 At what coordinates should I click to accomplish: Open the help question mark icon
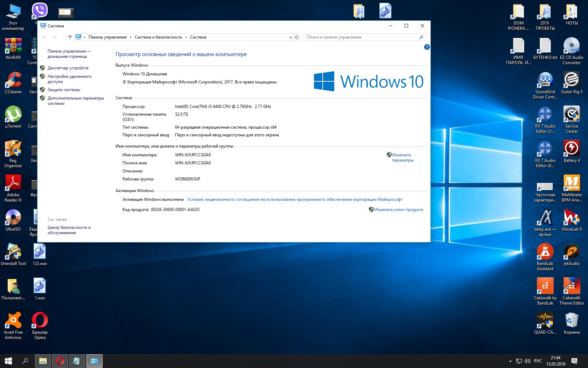point(427,47)
